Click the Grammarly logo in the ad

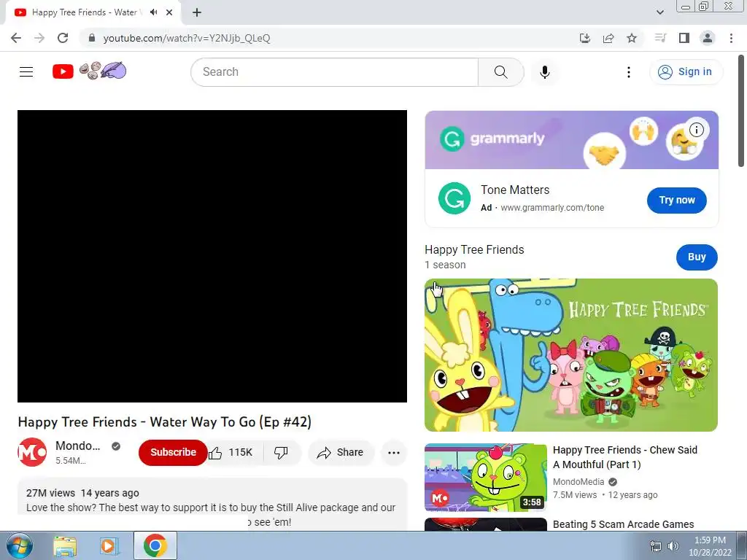click(x=454, y=198)
